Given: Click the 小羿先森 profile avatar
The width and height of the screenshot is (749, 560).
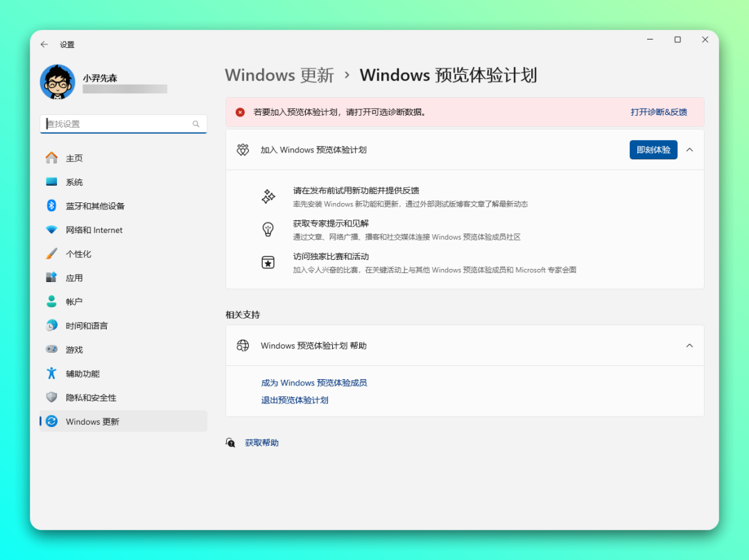Looking at the screenshot, I should coord(58,82).
